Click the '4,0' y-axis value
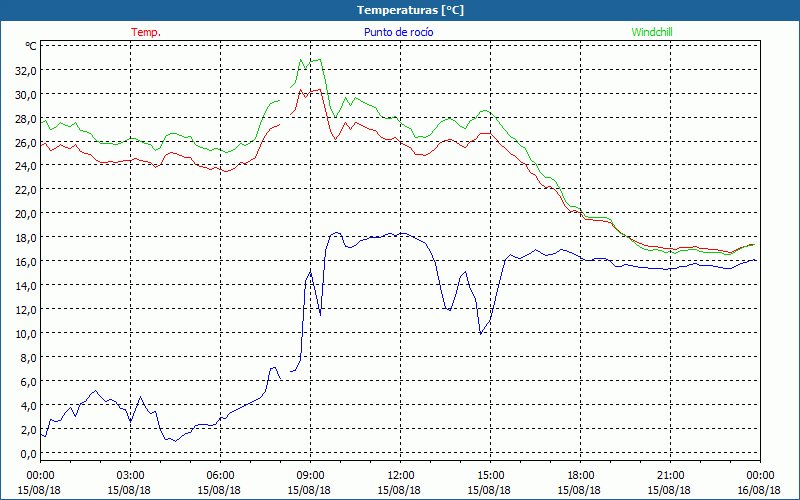800x500 pixels. (x=29, y=406)
